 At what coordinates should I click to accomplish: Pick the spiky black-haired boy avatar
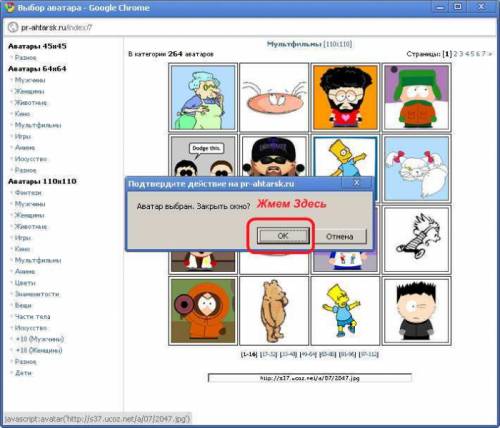(416, 311)
